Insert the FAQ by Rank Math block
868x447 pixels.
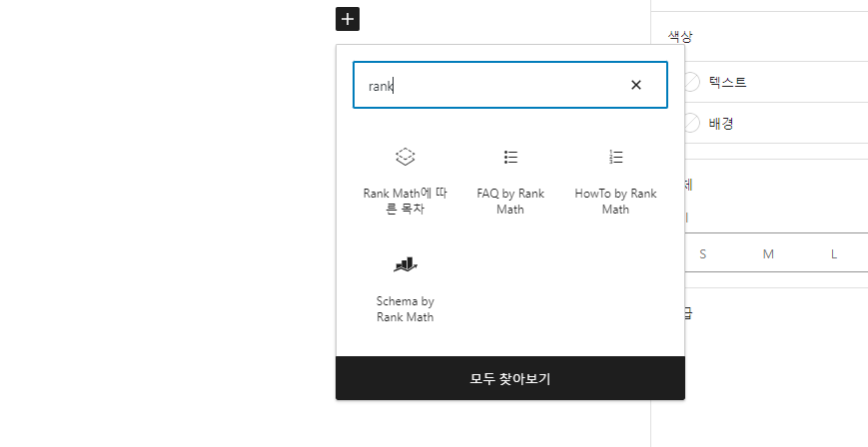[510, 181]
